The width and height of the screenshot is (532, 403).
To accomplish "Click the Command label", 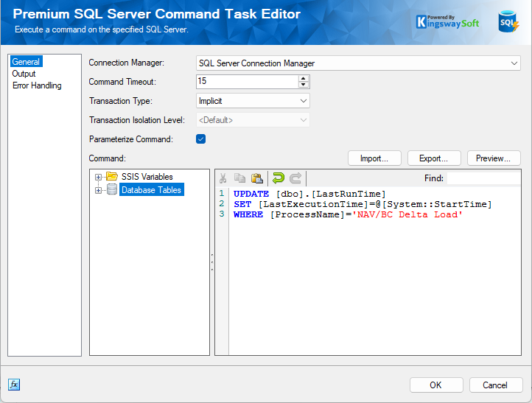I will tap(107, 158).
